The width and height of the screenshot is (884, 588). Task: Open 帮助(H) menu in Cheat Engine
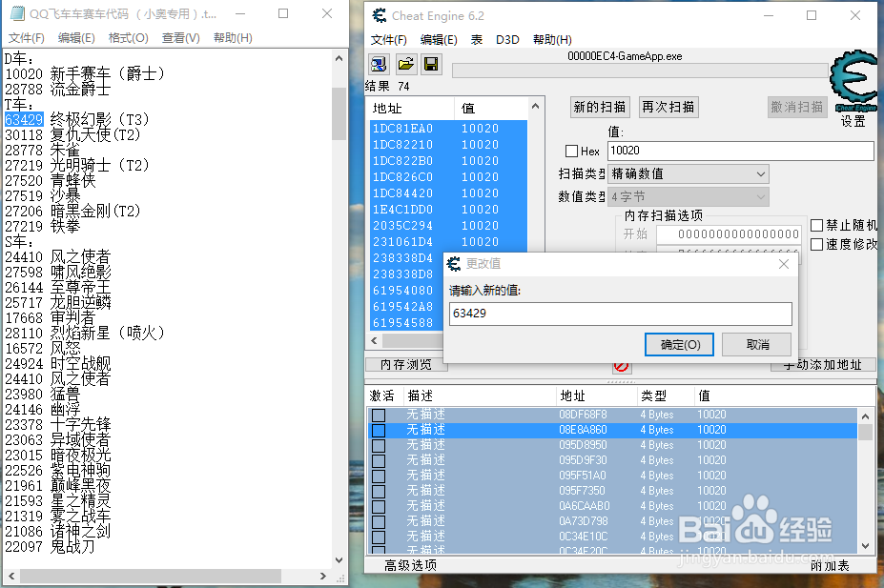pyautogui.click(x=552, y=39)
